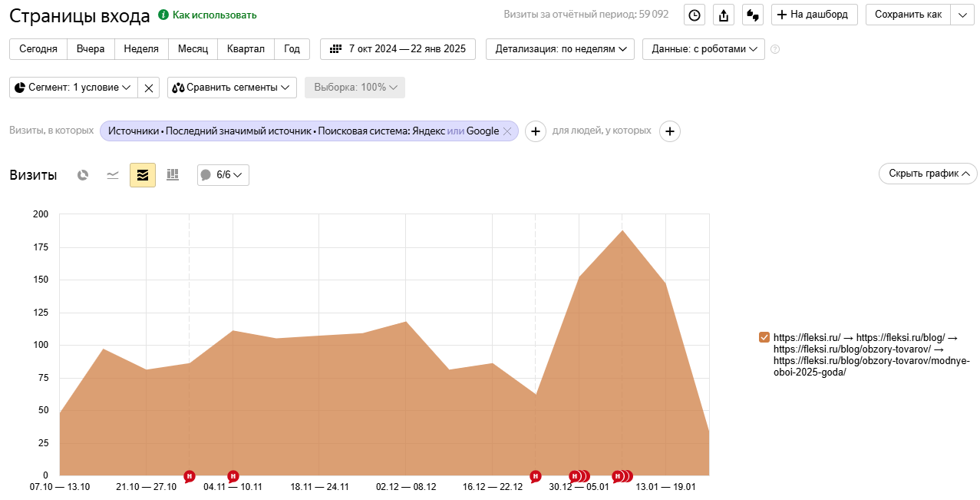
Task: Switch to the column chart view icon
Action: tap(173, 175)
